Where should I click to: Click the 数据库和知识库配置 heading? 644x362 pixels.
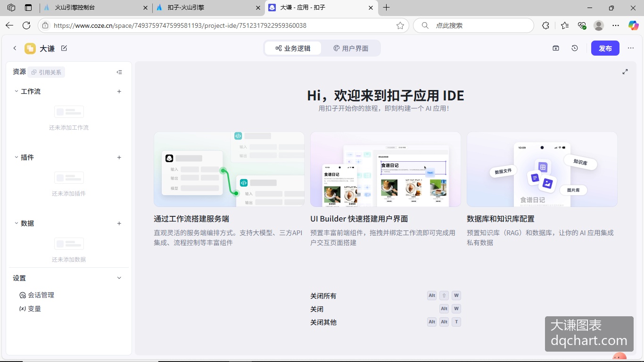click(501, 219)
